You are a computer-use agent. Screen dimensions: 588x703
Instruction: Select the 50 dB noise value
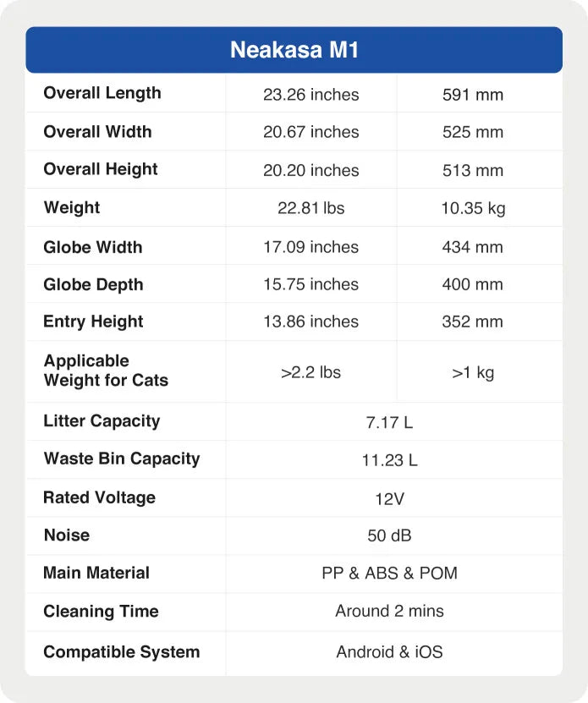[389, 535]
